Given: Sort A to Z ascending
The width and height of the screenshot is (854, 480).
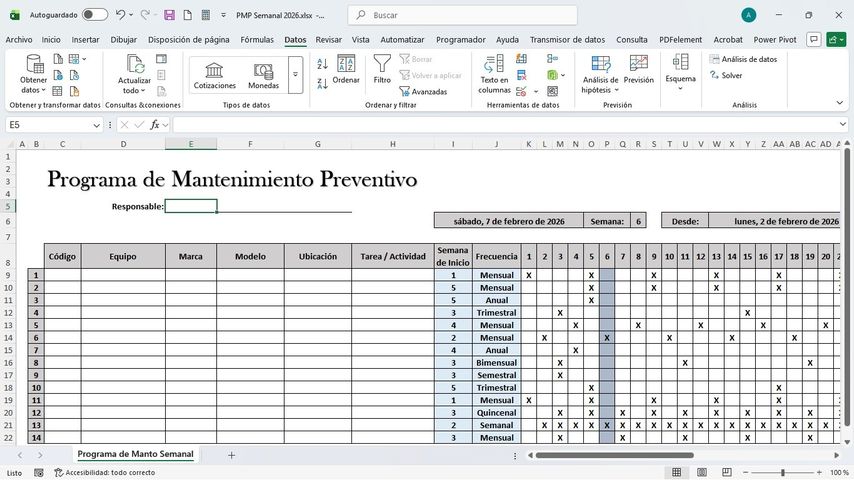Looking at the screenshot, I should click(x=322, y=64).
